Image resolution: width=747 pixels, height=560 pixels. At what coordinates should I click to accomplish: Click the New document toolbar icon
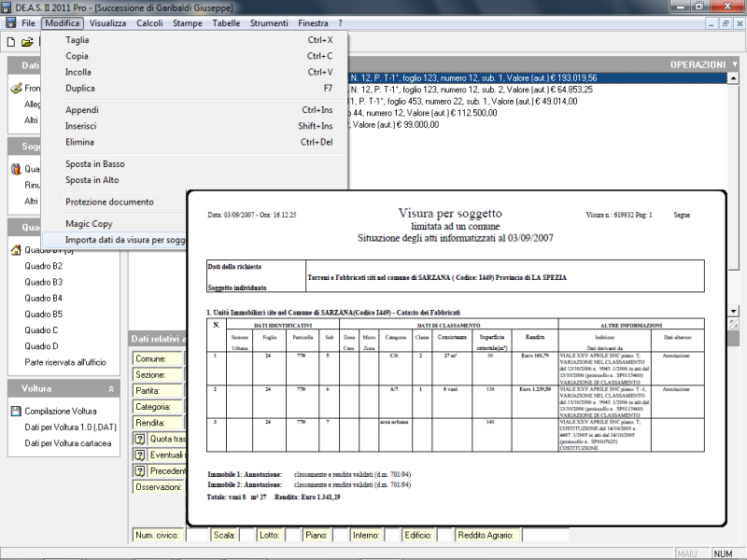click(x=11, y=42)
